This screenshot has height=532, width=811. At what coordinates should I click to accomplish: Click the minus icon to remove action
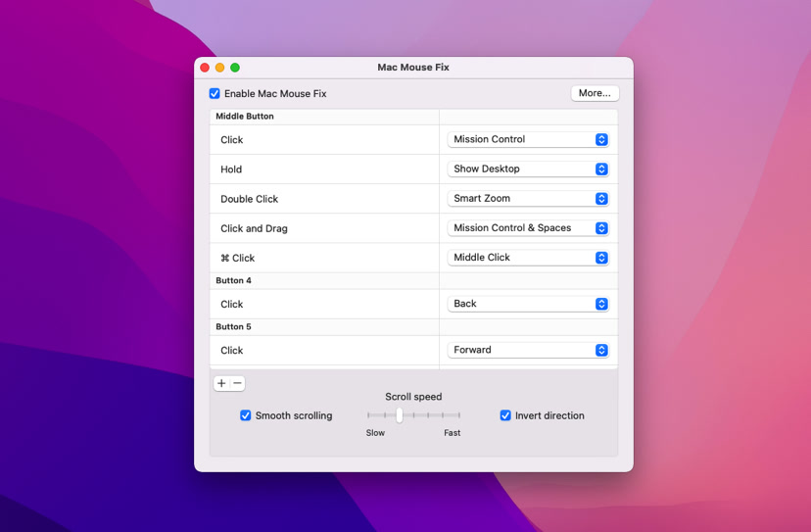pos(237,383)
